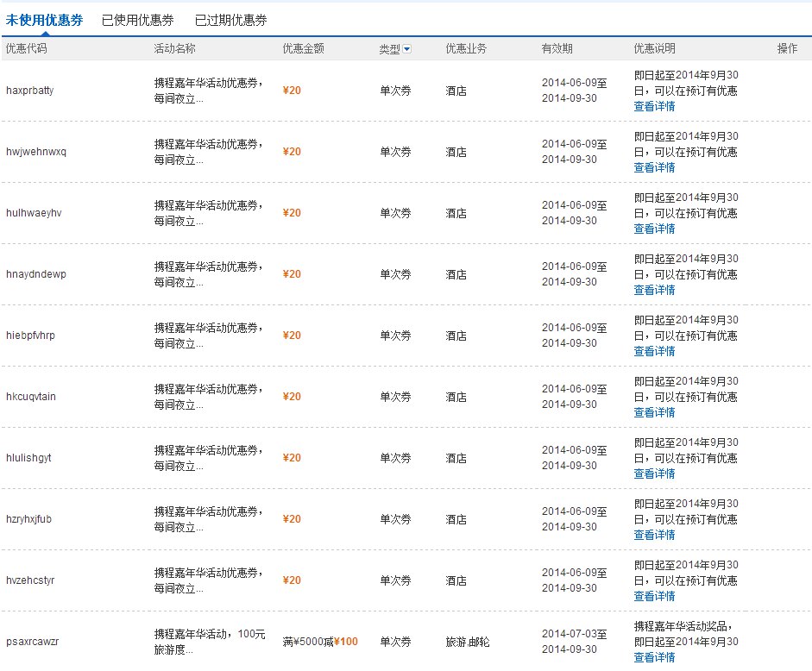Switch to 已过期优惠券 tab
Viewport: 812px width, 671px height.
[x=230, y=20]
